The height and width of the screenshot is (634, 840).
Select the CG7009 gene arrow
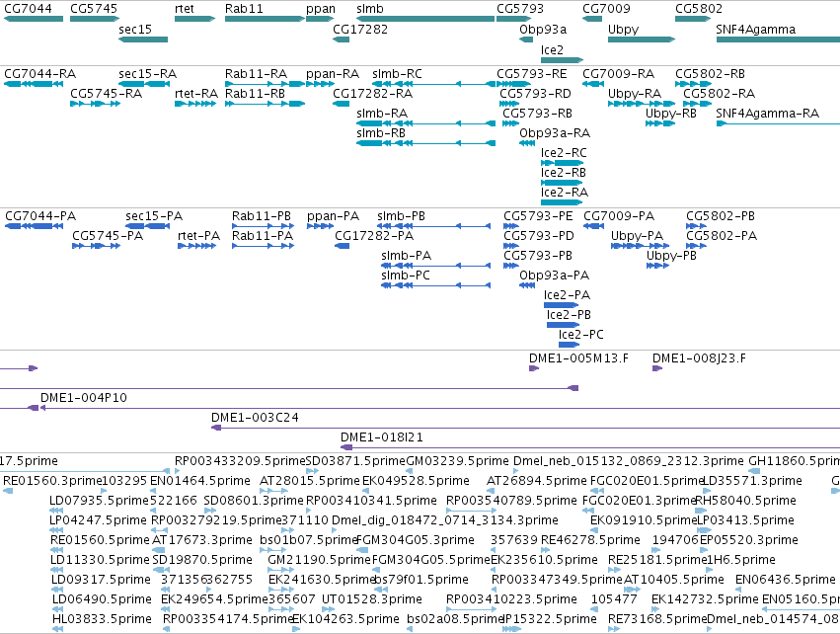pos(592,19)
